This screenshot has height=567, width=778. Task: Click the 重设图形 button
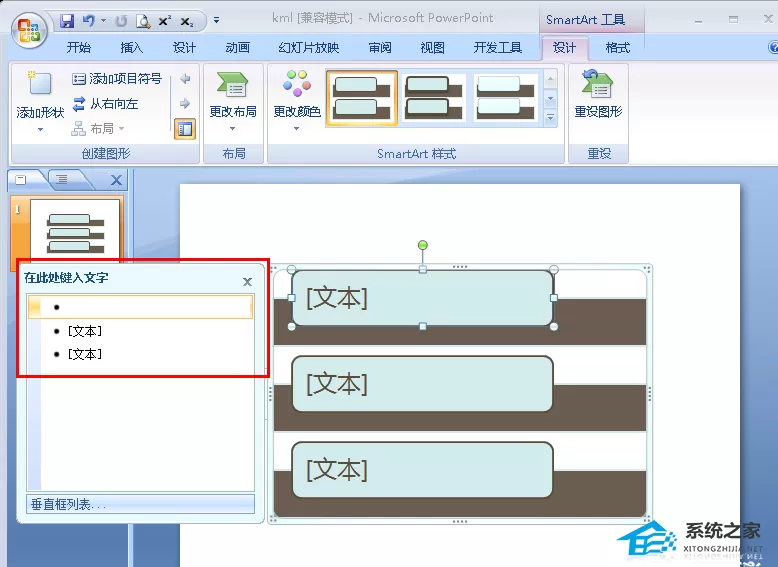tap(598, 96)
